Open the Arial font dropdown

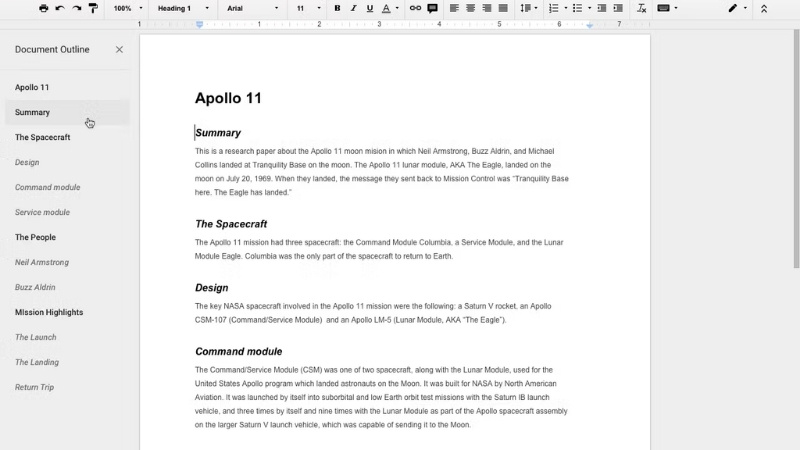[x=252, y=8]
